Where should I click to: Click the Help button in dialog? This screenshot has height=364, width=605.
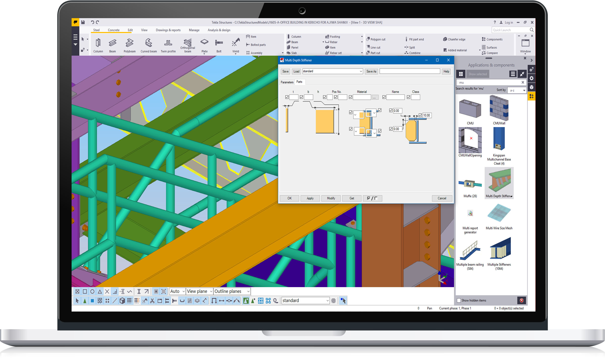pyautogui.click(x=446, y=71)
